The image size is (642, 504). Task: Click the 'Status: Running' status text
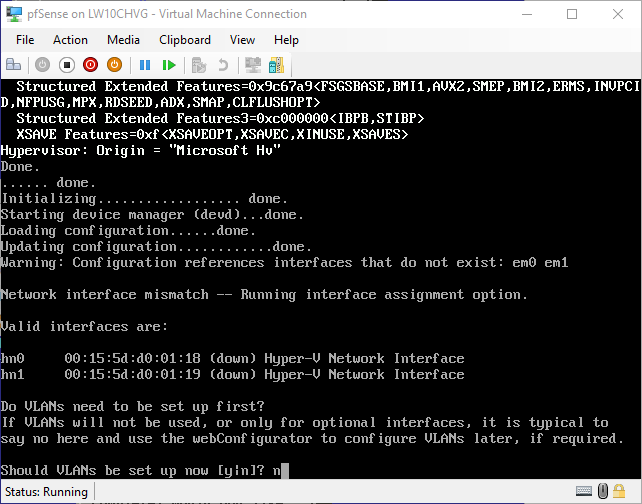point(46,491)
